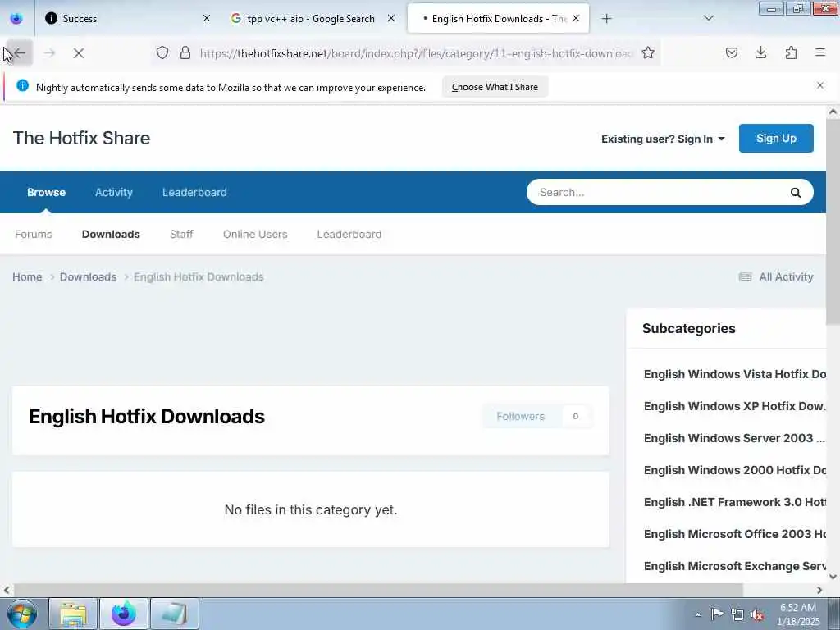Image resolution: width=840 pixels, height=630 pixels.
Task: Click The Hotfix Share site title
Action: [81, 138]
